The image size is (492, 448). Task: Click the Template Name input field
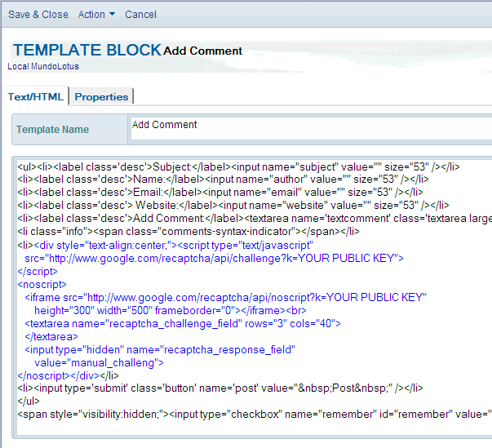311,129
